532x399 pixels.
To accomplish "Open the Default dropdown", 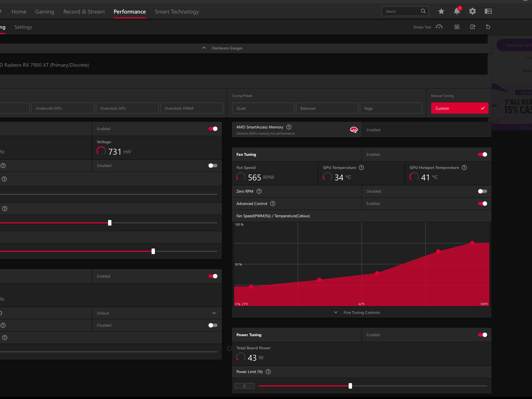I will (157, 313).
